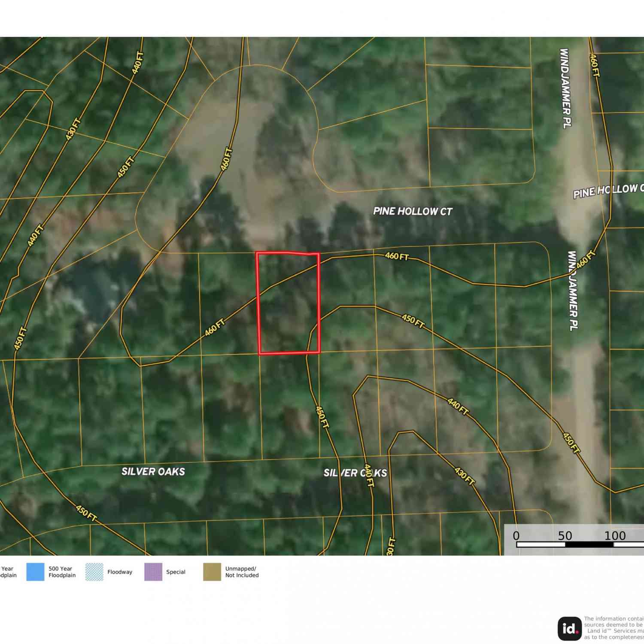Click the left SILVER OAKS road label
Image resolution: width=644 pixels, height=644 pixels.
[x=153, y=471]
